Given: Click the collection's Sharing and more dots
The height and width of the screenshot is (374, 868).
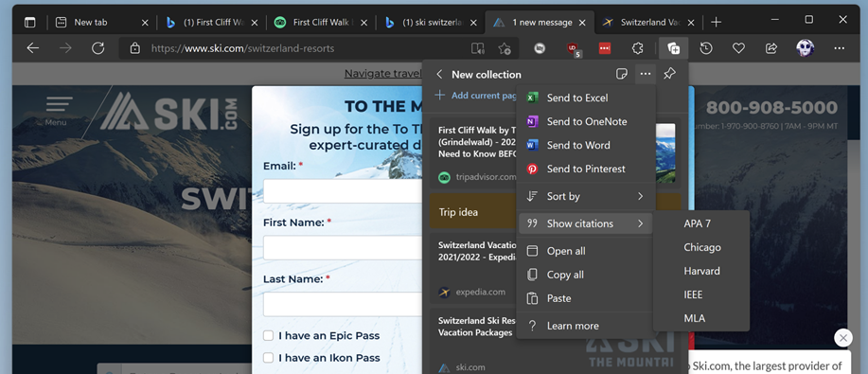Looking at the screenshot, I should pyautogui.click(x=646, y=74).
